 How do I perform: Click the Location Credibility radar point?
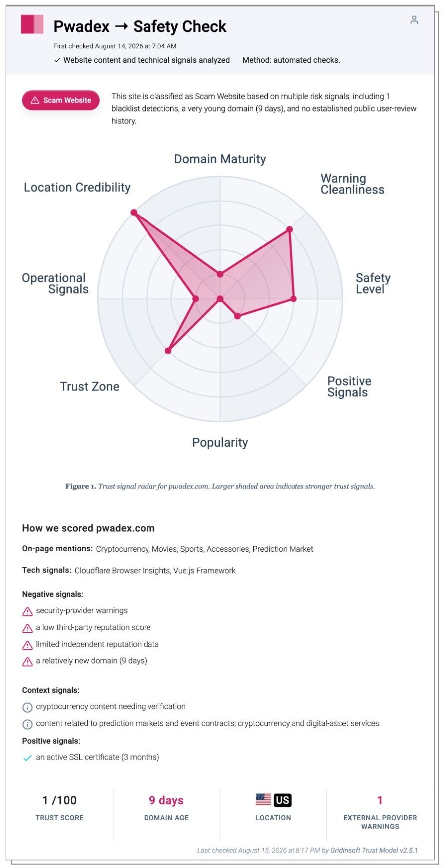(134, 213)
